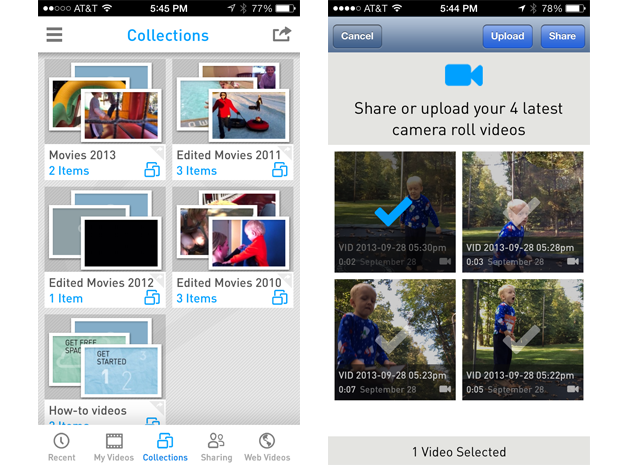The width and height of the screenshot is (620, 465).
Task: Open the hamburger menu icon
Action: click(54, 35)
